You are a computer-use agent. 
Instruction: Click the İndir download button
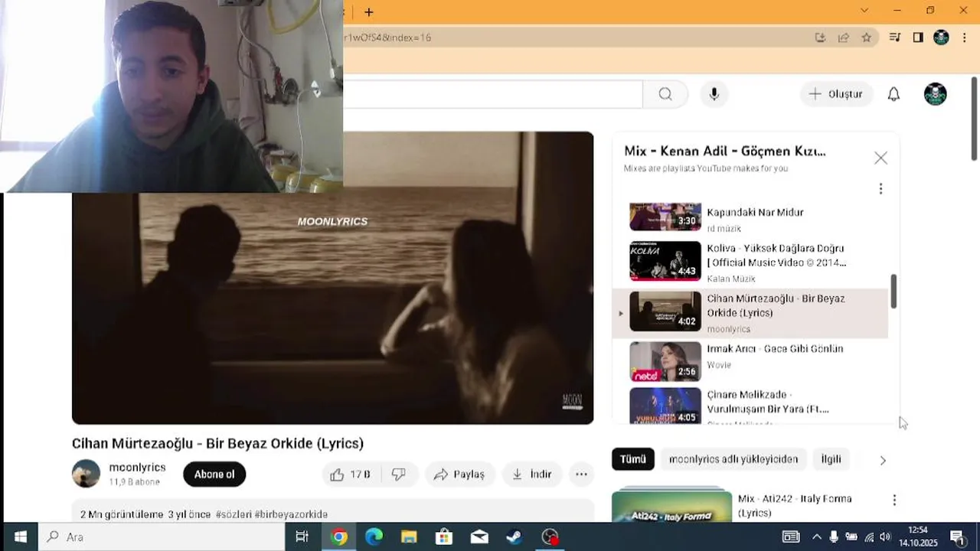click(x=531, y=474)
